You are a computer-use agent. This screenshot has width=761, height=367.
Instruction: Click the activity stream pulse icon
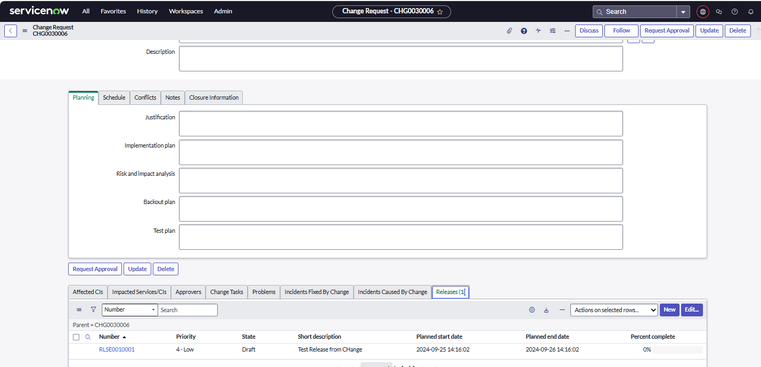tap(538, 31)
